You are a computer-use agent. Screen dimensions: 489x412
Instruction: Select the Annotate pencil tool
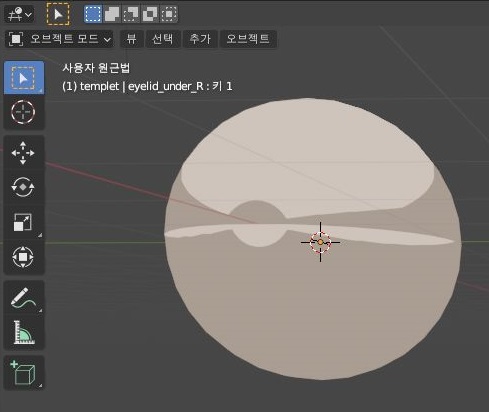click(24, 298)
